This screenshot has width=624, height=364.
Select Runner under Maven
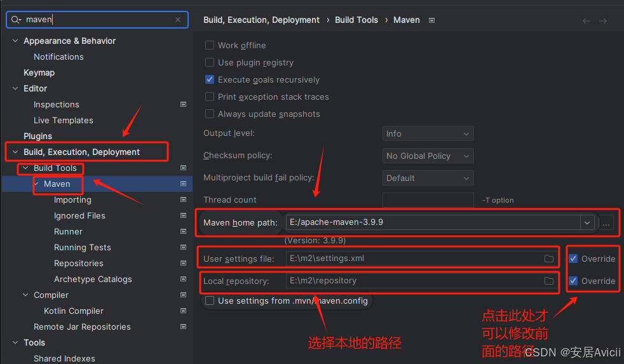[68, 231]
